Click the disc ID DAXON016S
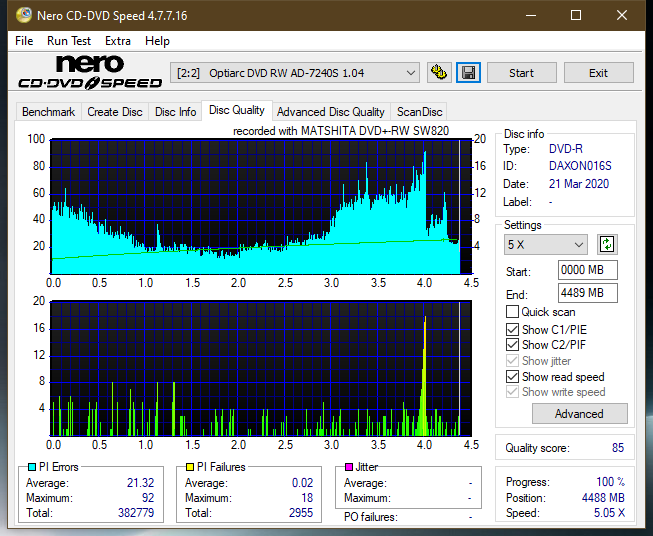 coord(580,166)
